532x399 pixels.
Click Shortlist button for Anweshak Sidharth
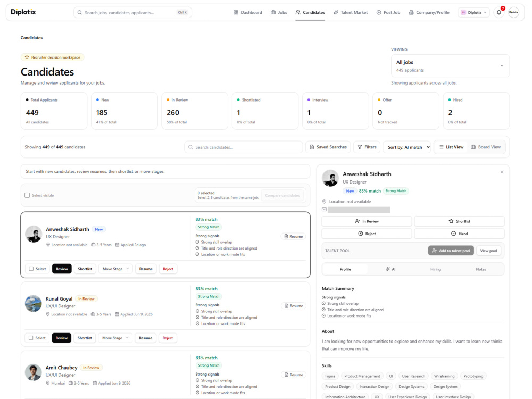[85, 269]
